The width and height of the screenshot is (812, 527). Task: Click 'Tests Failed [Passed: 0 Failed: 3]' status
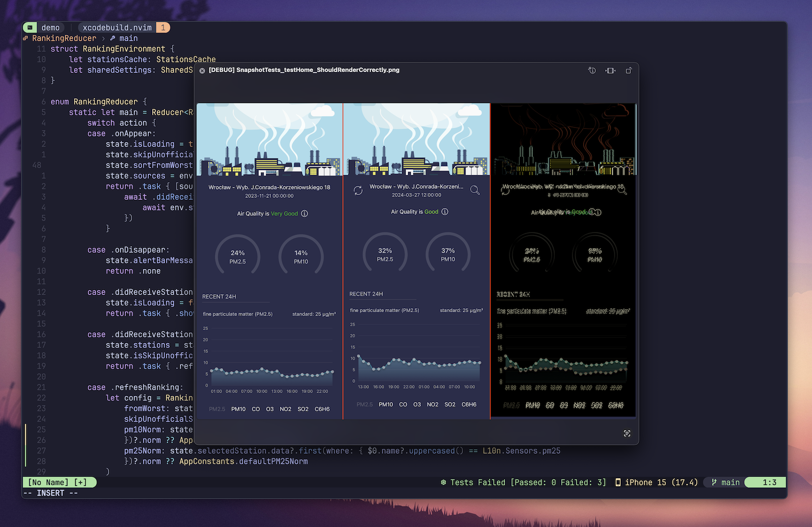point(528,482)
